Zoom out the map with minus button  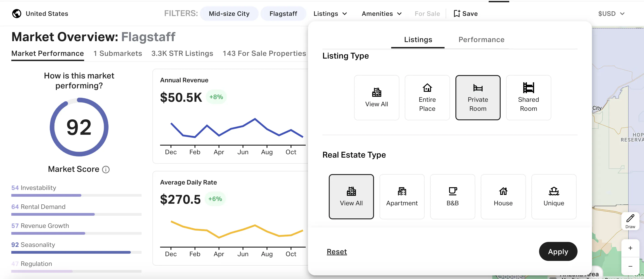630,266
